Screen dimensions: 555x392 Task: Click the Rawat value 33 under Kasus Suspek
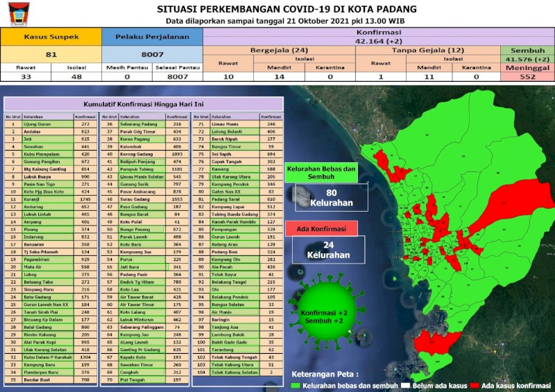tap(26, 76)
